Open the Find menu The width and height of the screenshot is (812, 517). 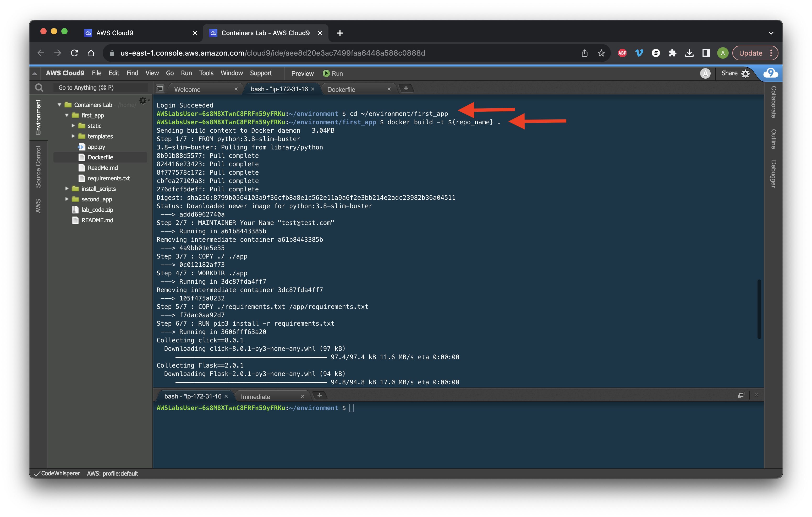tap(132, 73)
